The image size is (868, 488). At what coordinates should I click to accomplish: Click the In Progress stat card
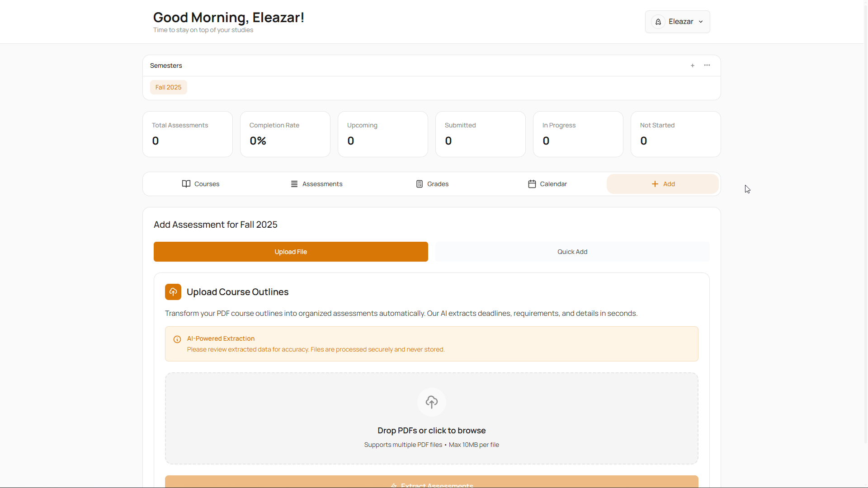[578, 134]
